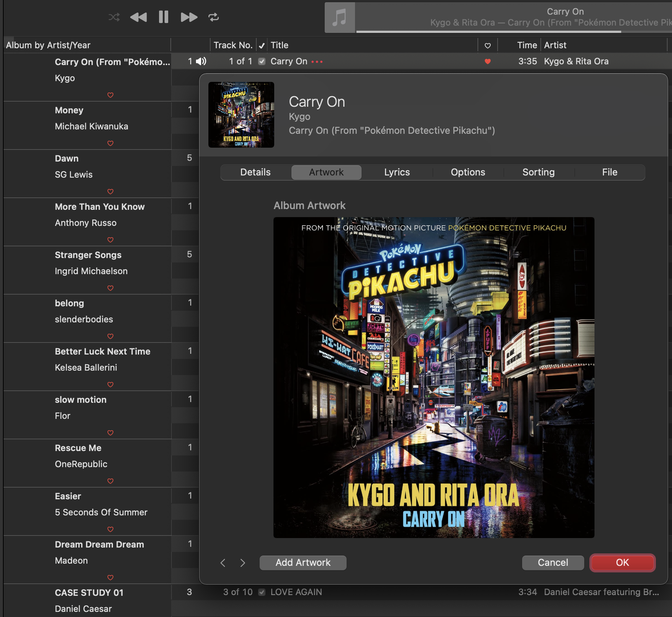Screen dimensions: 672x617
Task: Toggle the heart under the Money album
Action: click(110, 143)
